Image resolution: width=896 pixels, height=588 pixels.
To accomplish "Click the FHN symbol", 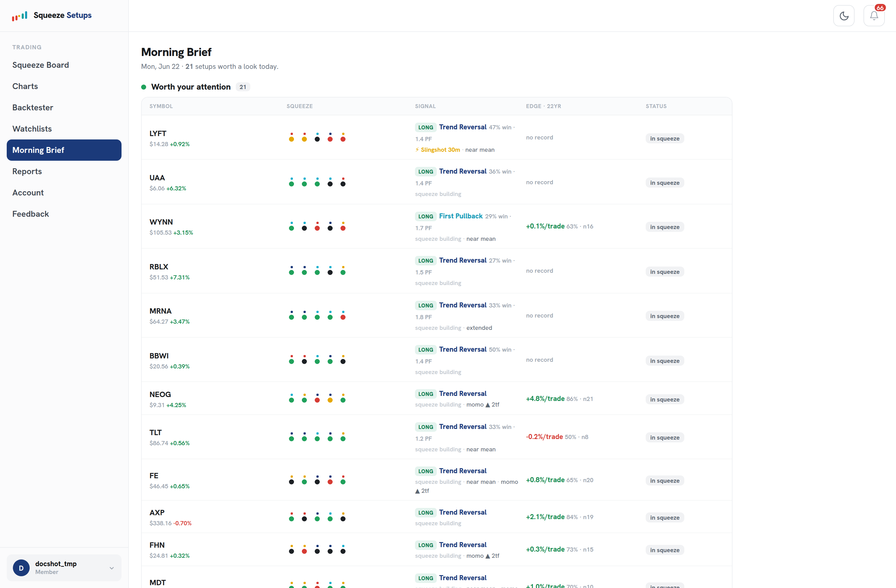I will (157, 545).
